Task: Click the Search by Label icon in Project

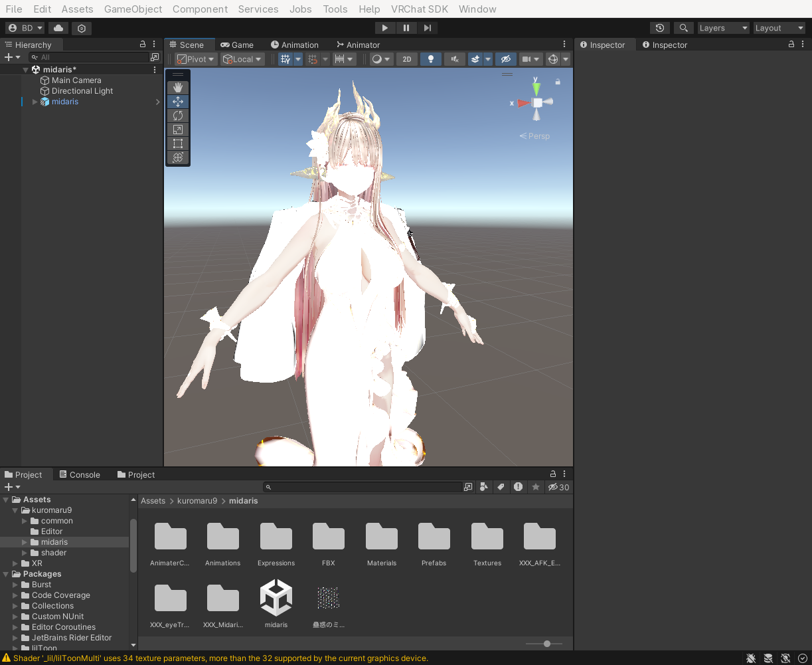Action: point(501,487)
